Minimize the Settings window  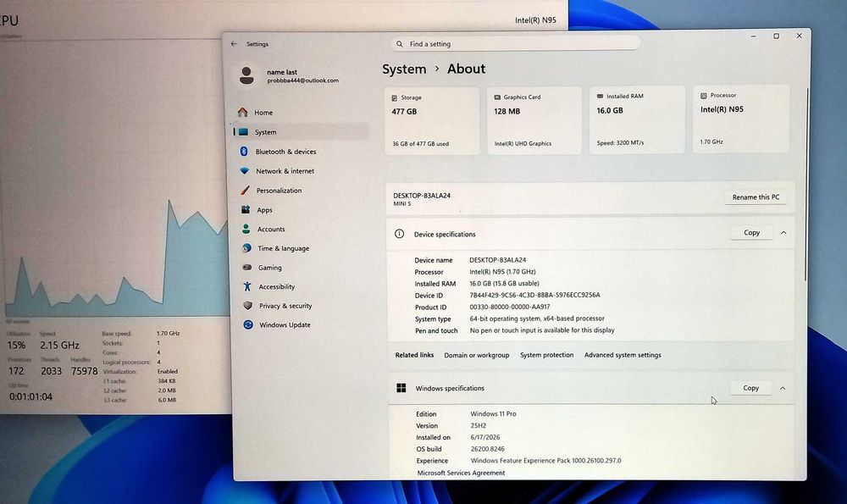click(x=753, y=36)
